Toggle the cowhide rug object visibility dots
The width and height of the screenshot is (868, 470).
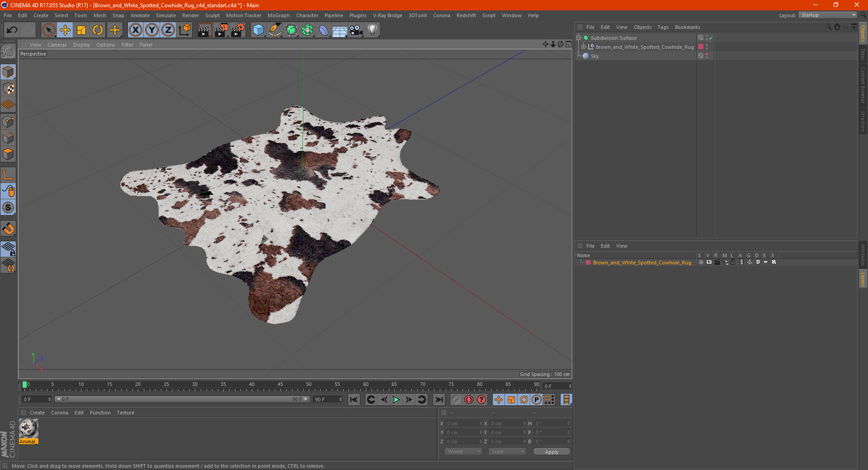point(707,47)
